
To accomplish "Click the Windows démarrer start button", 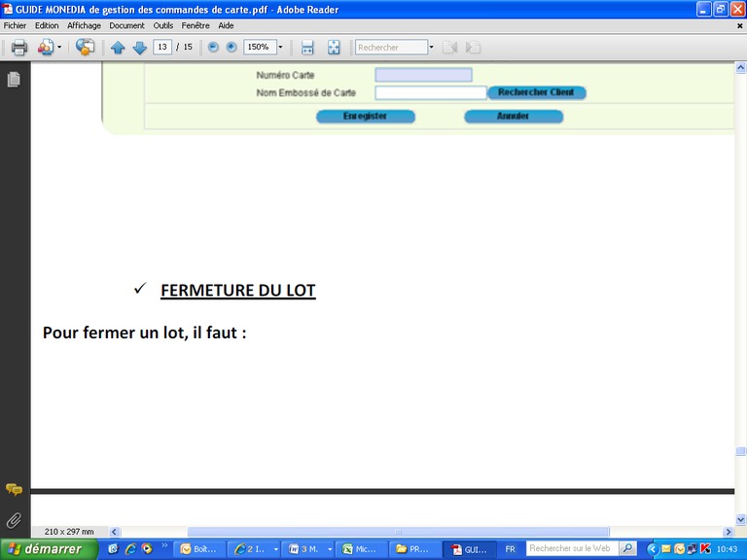I will coord(49,549).
